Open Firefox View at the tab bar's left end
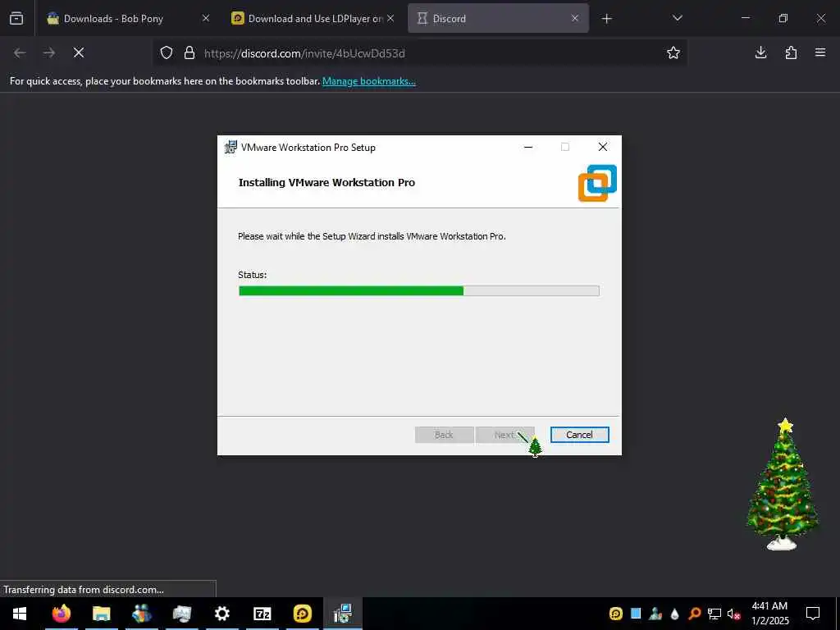This screenshot has width=840, height=630. pos(16,18)
